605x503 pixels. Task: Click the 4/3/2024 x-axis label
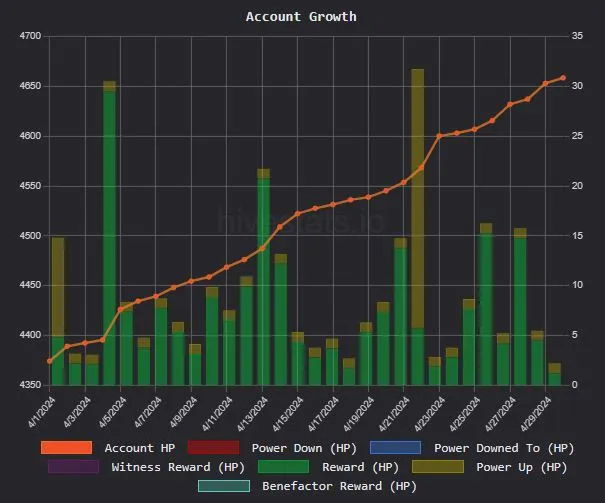pyautogui.click(x=77, y=412)
